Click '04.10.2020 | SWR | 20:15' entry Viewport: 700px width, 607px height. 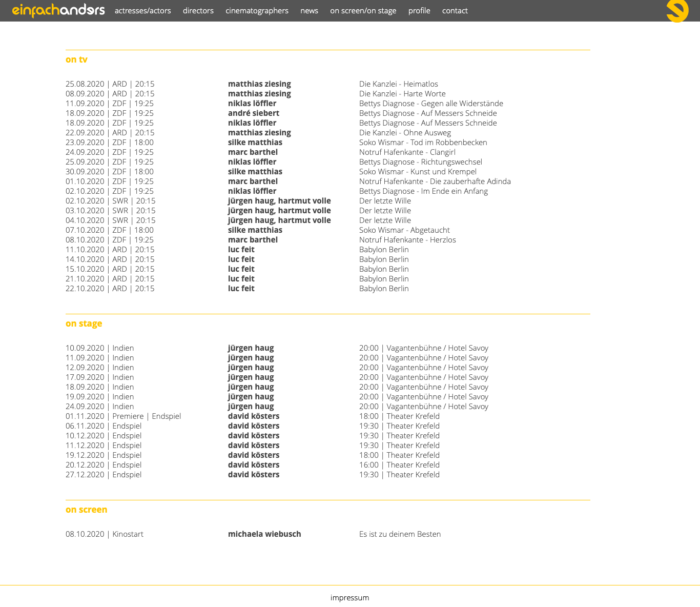tap(111, 220)
